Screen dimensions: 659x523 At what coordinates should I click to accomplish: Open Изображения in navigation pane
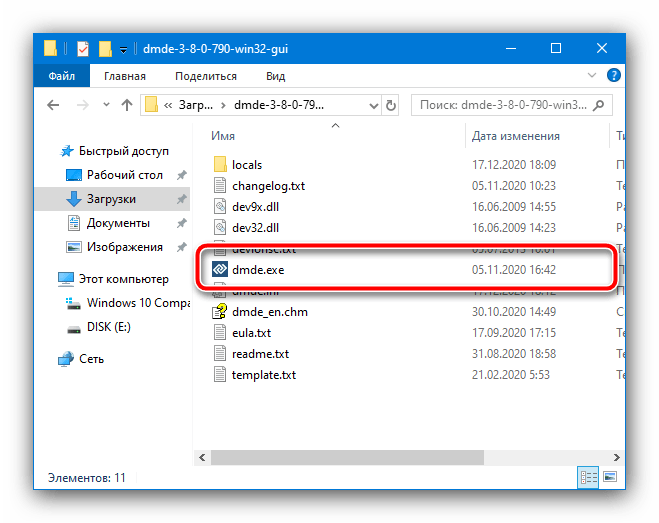pyautogui.click(x=124, y=247)
